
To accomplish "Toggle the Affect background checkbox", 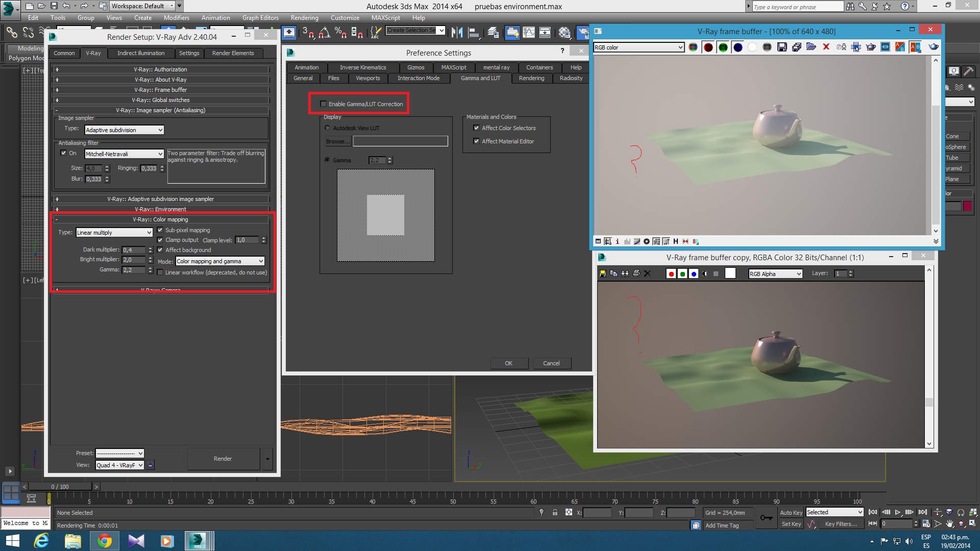I will pos(160,250).
